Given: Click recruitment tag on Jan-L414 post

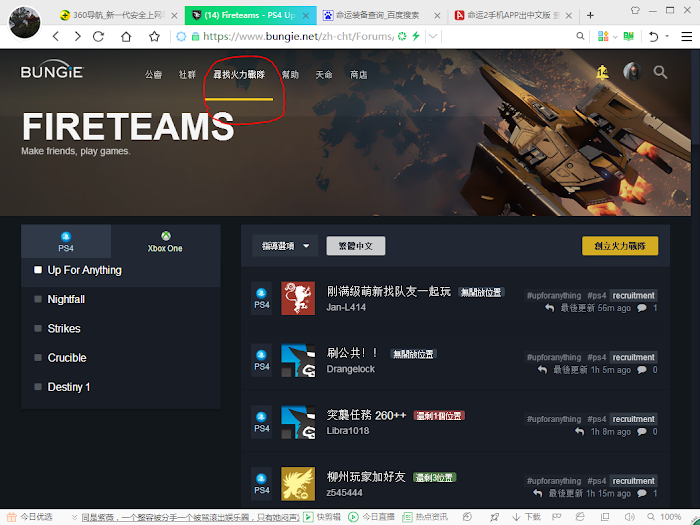Looking at the screenshot, I should click(633, 296).
